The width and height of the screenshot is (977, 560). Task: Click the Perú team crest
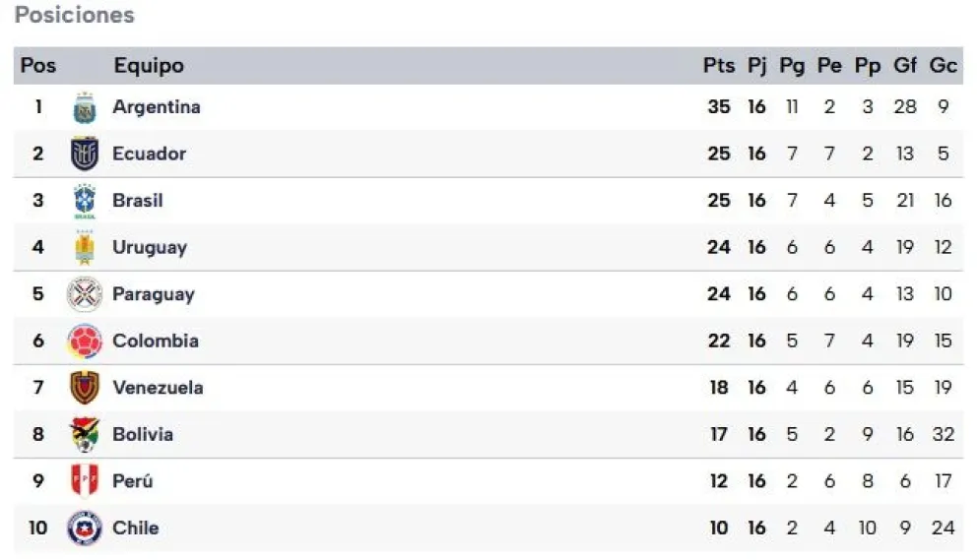pyautogui.click(x=85, y=481)
